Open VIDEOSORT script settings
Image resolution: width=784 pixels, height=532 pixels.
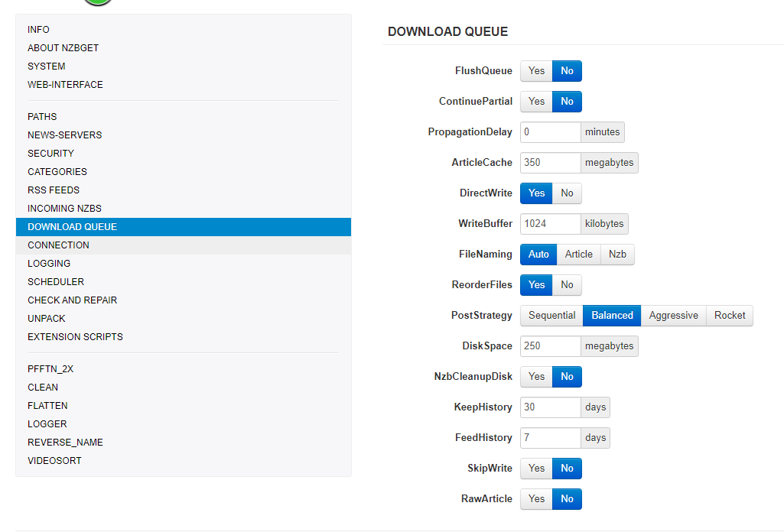54,461
